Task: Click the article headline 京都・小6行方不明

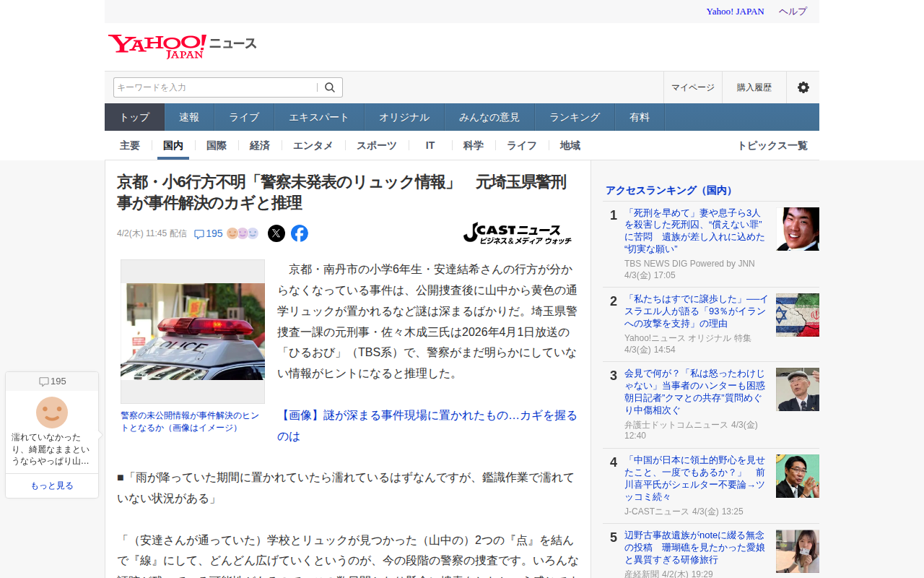Action: 342,192
